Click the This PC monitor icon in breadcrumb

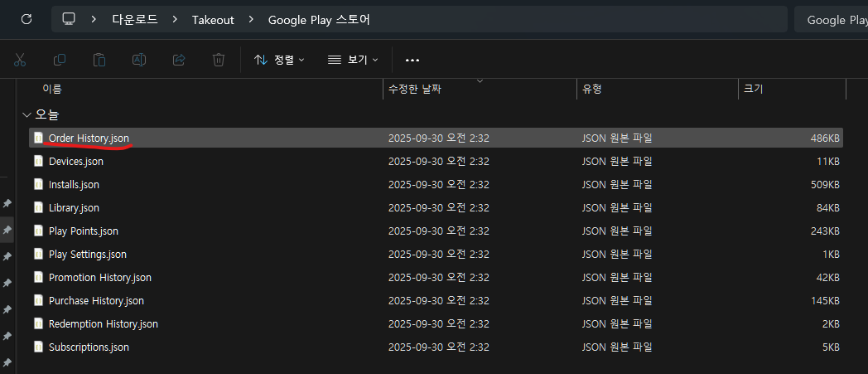coord(69,19)
